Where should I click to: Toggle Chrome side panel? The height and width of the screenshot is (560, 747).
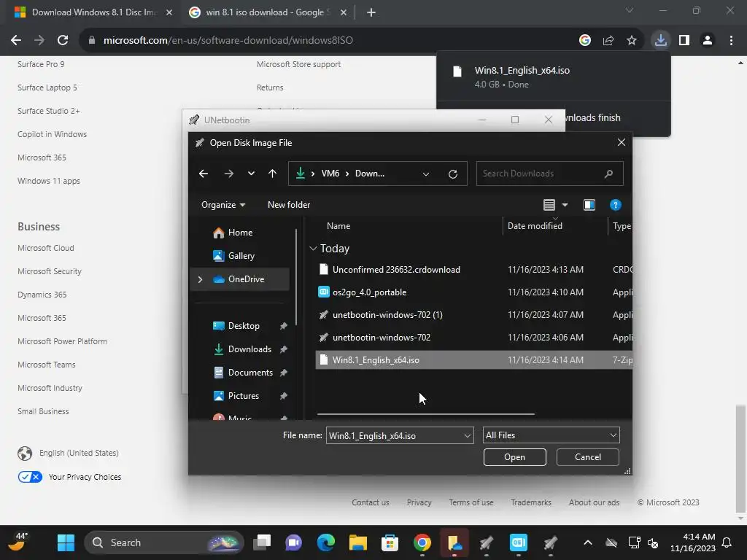tap(684, 41)
